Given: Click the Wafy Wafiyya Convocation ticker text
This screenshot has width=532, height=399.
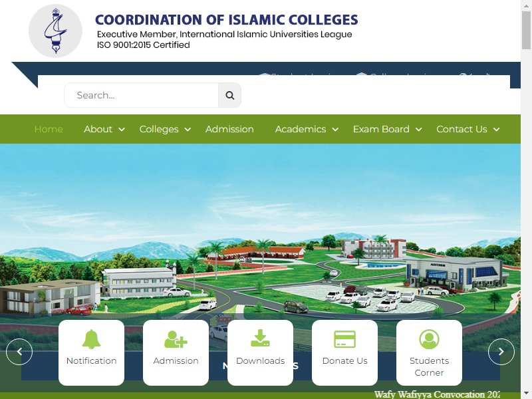Looking at the screenshot, I should pyautogui.click(x=437, y=394).
